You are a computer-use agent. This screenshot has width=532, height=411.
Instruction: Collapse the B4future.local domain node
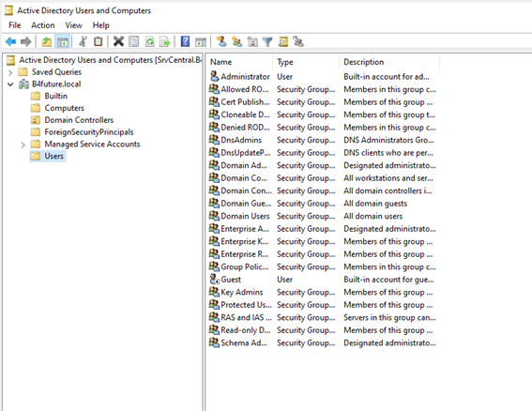point(10,84)
